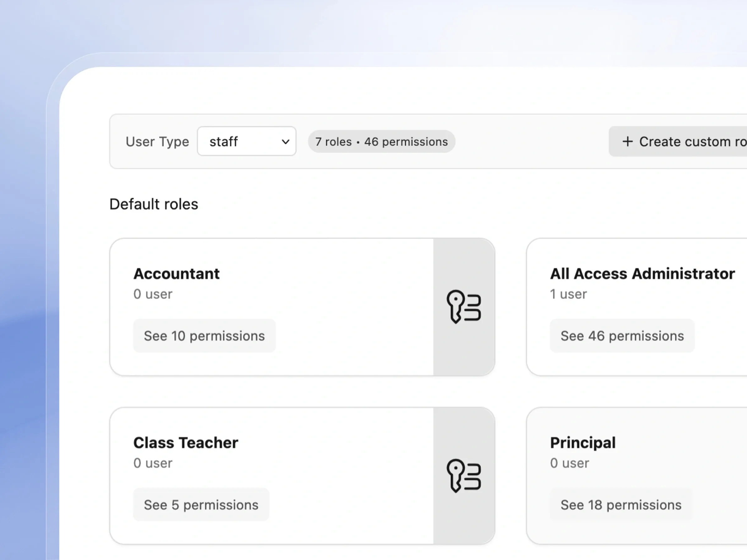Select the Accountant role title
747x560 pixels.
pos(176,273)
